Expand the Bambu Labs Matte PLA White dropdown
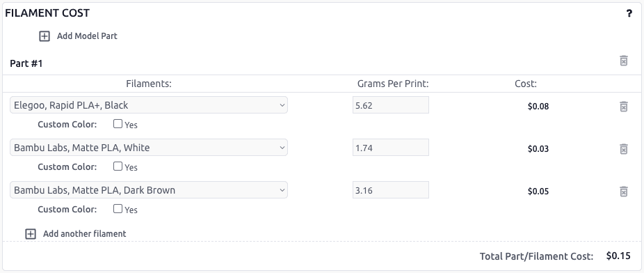Screen dimensions: 644x273 (x=149, y=147)
